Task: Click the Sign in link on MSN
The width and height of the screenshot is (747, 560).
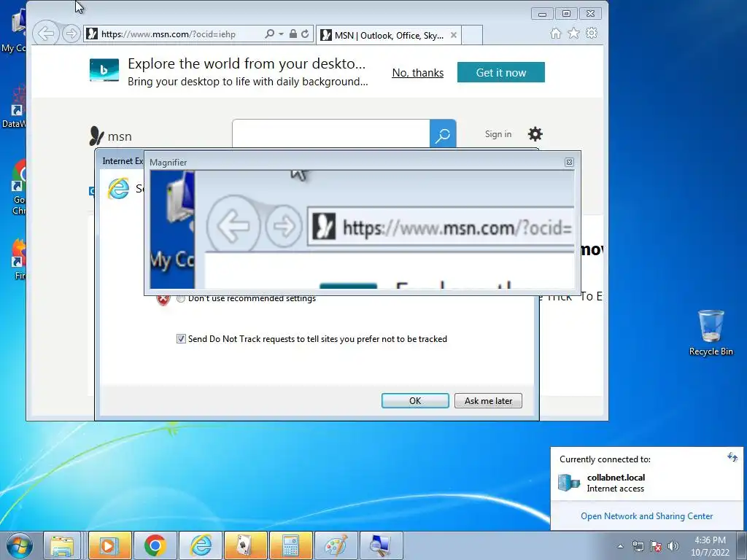Action: pos(498,134)
